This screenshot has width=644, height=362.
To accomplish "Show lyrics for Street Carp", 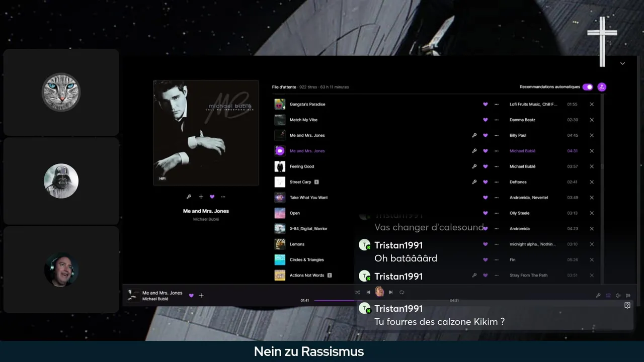I will [474, 182].
